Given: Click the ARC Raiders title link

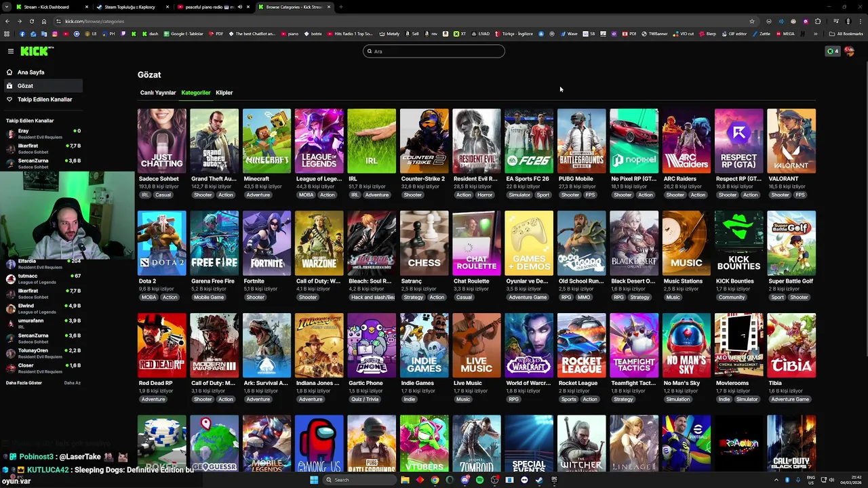Looking at the screenshot, I should (x=680, y=179).
